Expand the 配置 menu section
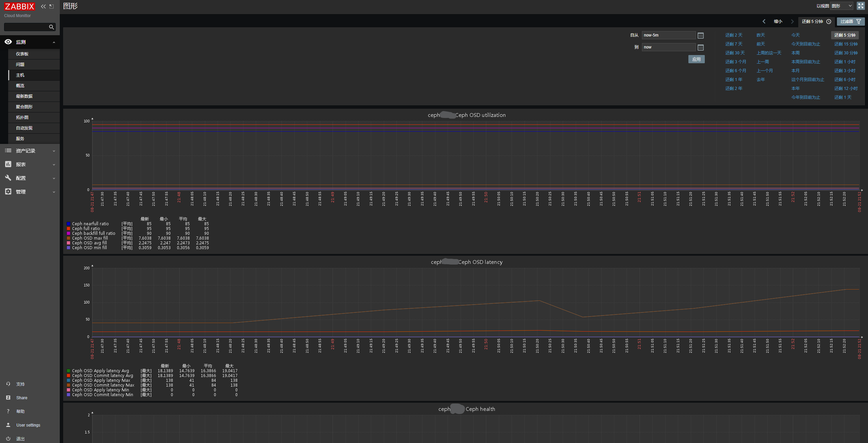868x443 pixels. click(x=54, y=178)
